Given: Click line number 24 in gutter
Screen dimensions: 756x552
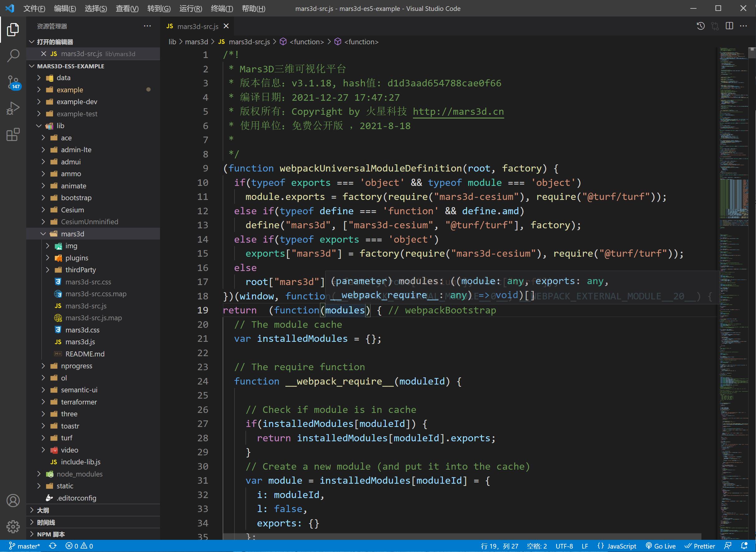Looking at the screenshot, I should click(203, 381).
